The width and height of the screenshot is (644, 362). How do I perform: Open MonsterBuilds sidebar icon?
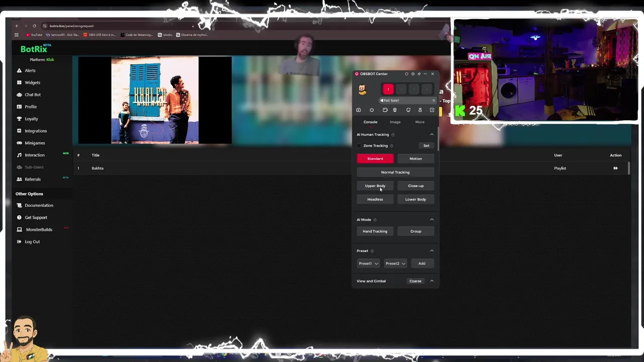(19, 229)
